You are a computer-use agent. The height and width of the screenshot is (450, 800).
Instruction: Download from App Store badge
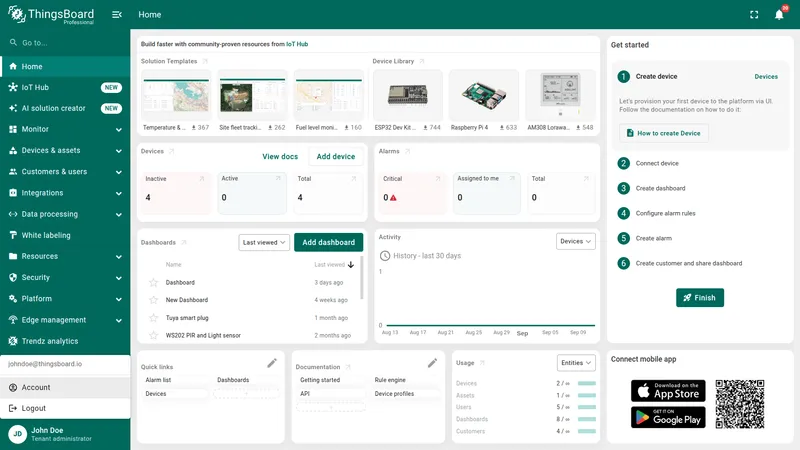coord(668,391)
